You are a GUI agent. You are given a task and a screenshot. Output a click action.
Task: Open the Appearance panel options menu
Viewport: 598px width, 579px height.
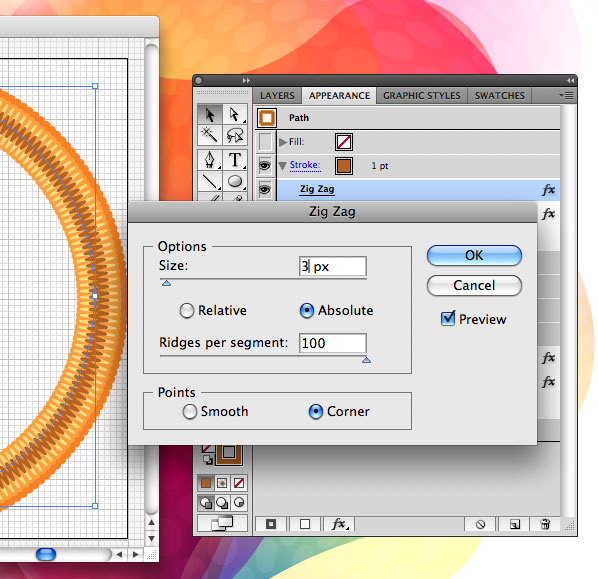[x=566, y=95]
